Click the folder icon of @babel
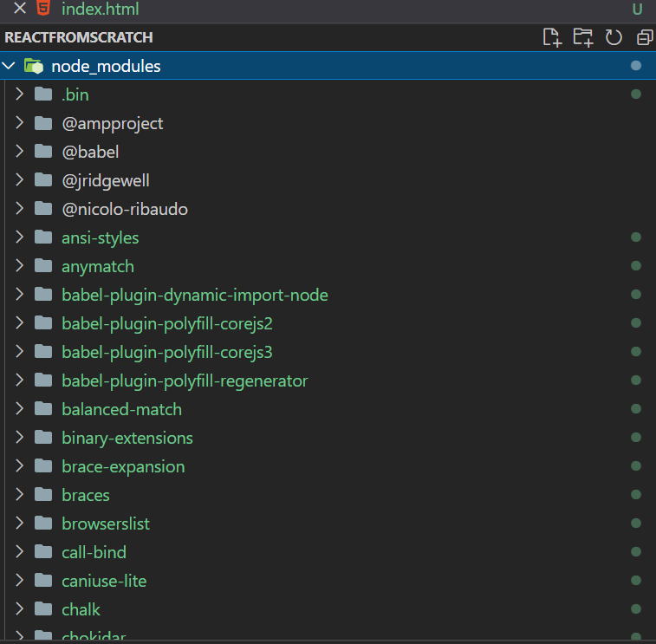The image size is (656, 644). [43, 152]
